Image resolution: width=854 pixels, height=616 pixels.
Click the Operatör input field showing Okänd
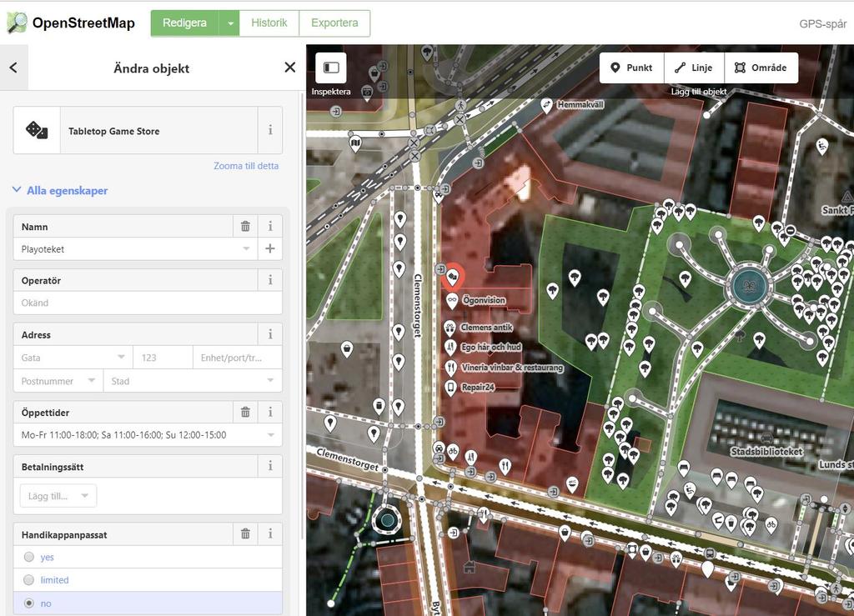[x=148, y=303]
